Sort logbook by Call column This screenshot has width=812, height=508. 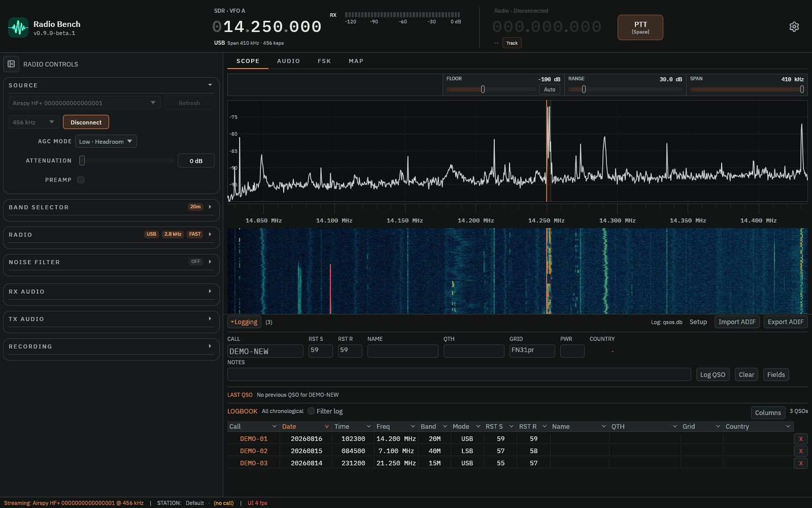point(253,426)
